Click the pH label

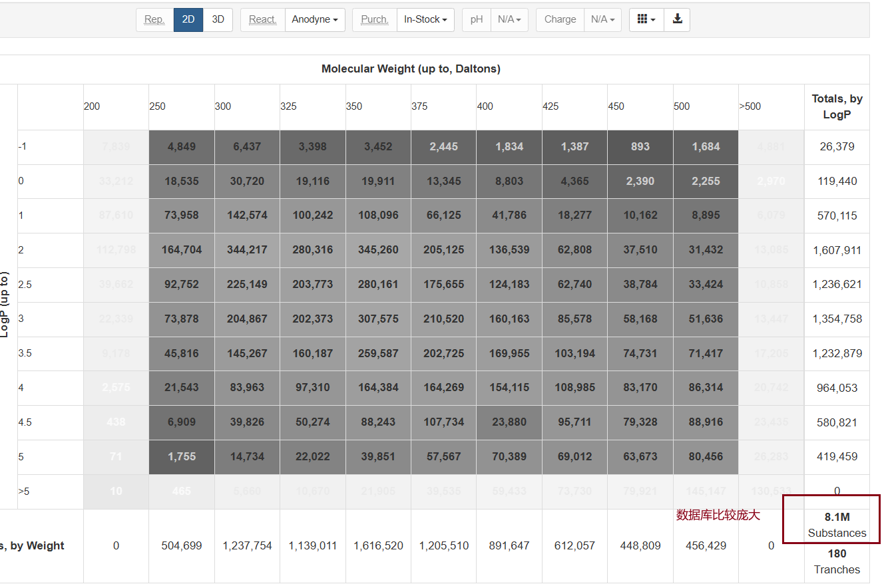477,19
